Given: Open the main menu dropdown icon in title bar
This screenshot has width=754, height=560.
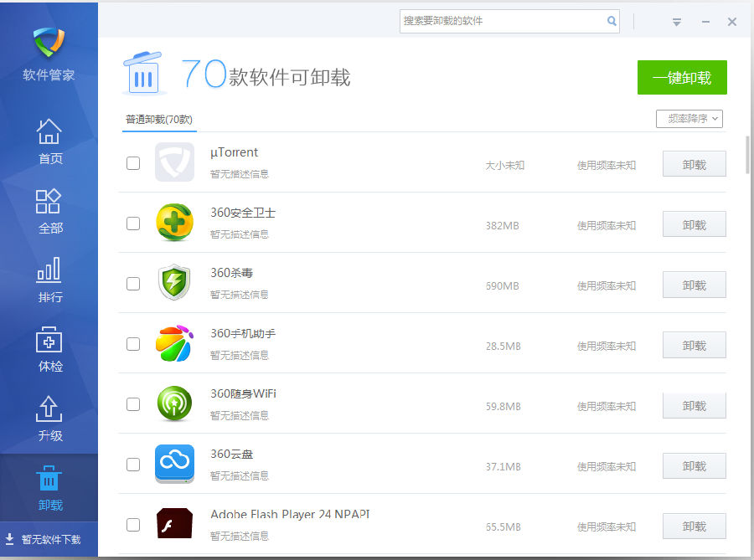Looking at the screenshot, I should 677,22.
